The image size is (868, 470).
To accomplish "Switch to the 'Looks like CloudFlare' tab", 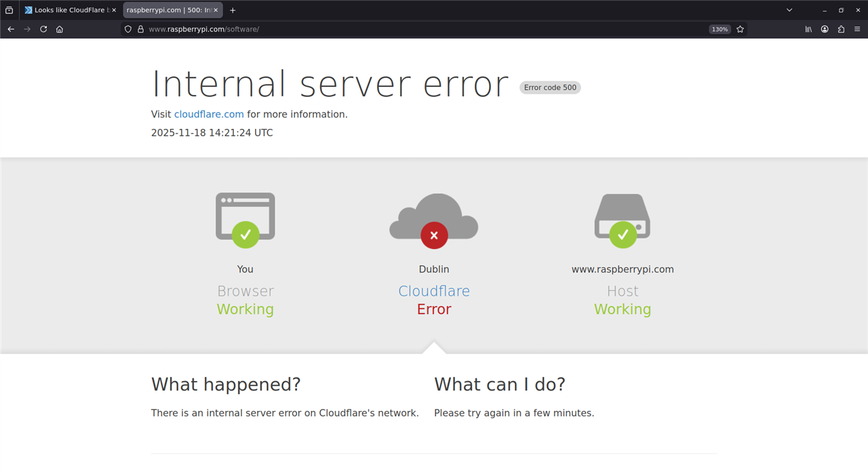I will [x=71, y=10].
